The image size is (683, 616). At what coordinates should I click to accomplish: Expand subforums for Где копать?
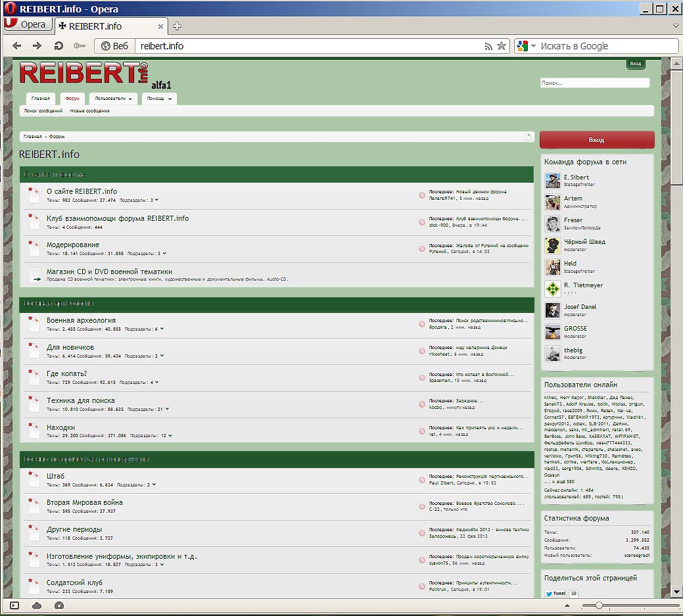click(x=157, y=382)
